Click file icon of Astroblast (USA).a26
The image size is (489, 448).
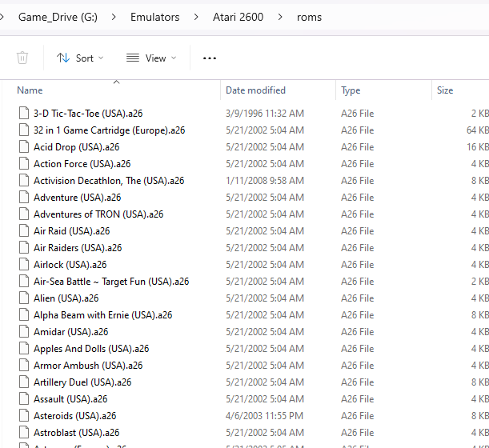(24, 433)
